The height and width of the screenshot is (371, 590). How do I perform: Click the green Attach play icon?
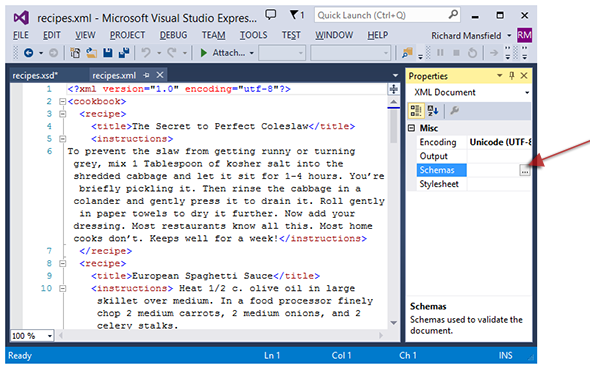(x=204, y=53)
